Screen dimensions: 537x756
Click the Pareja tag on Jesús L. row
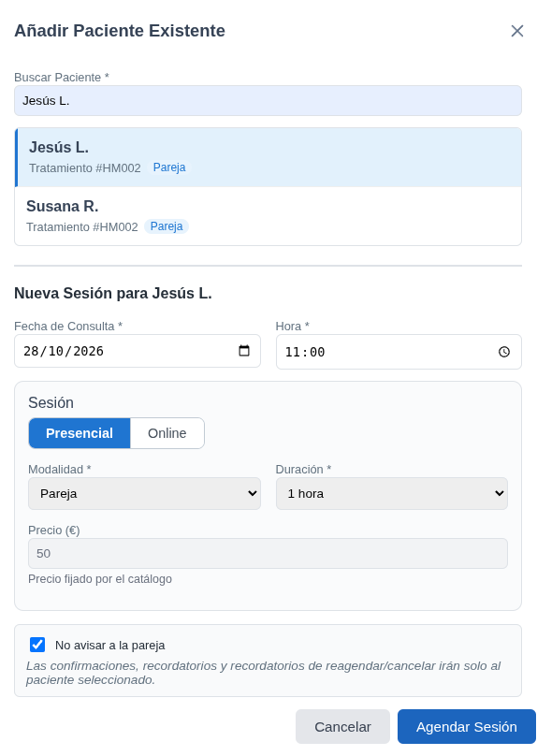(169, 167)
